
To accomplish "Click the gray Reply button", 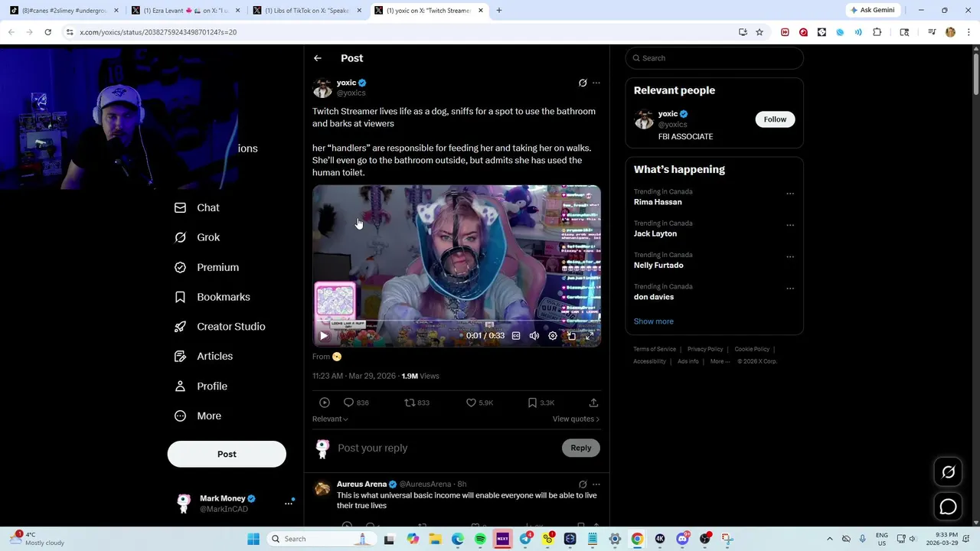I will pyautogui.click(x=581, y=448).
